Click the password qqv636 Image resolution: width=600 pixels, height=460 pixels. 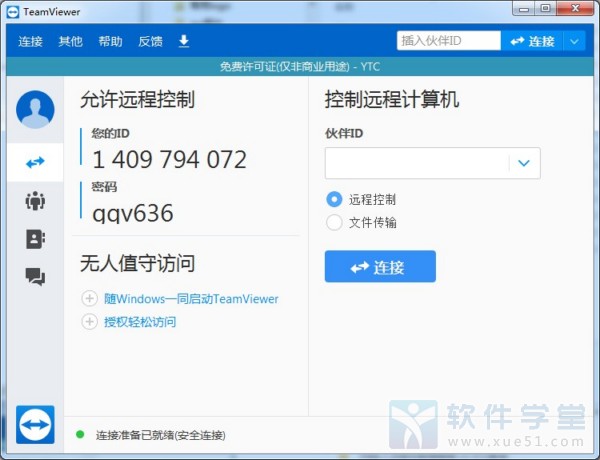133,213
